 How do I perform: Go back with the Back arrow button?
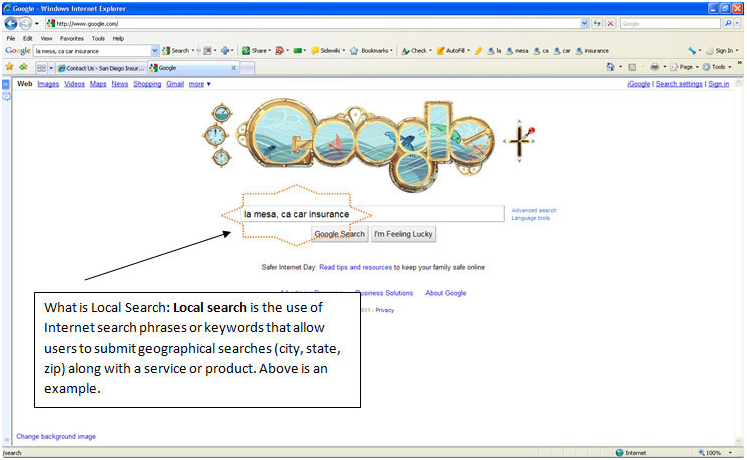coord(11,23)
